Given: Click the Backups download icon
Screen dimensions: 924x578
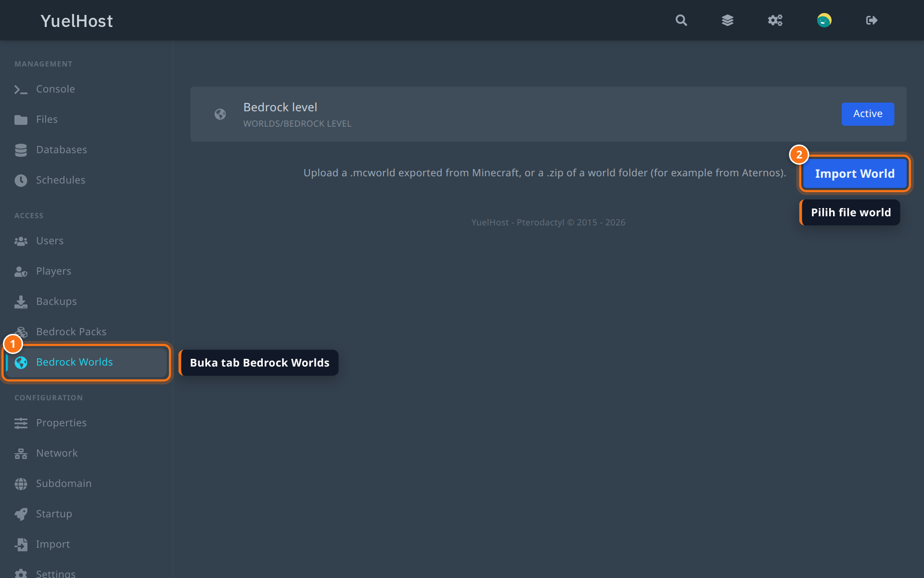Looking at the screenshot, I should [x=21, y=302].
